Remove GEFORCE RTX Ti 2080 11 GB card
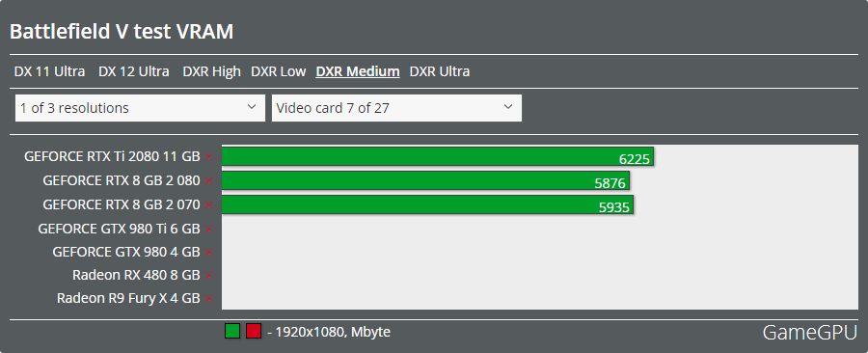 pos(208,157)
